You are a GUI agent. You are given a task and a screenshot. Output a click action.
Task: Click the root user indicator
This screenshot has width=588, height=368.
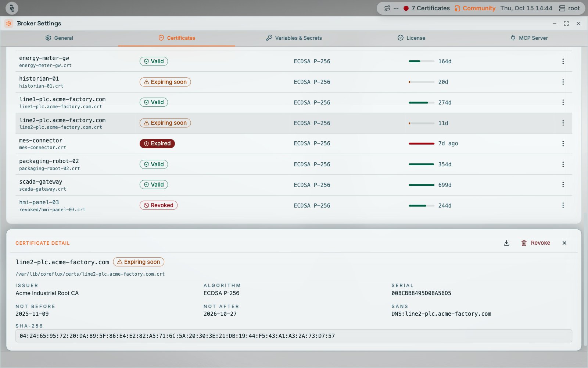569,8
